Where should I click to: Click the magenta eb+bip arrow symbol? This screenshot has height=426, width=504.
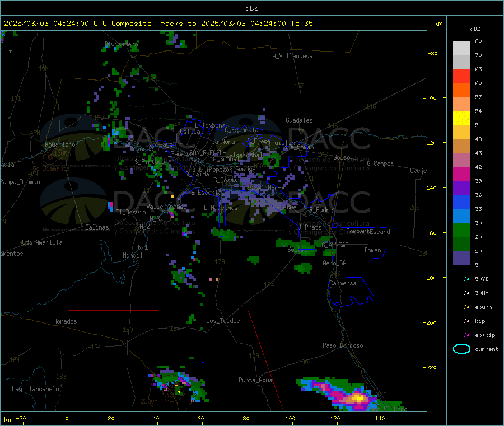point(461,335)
